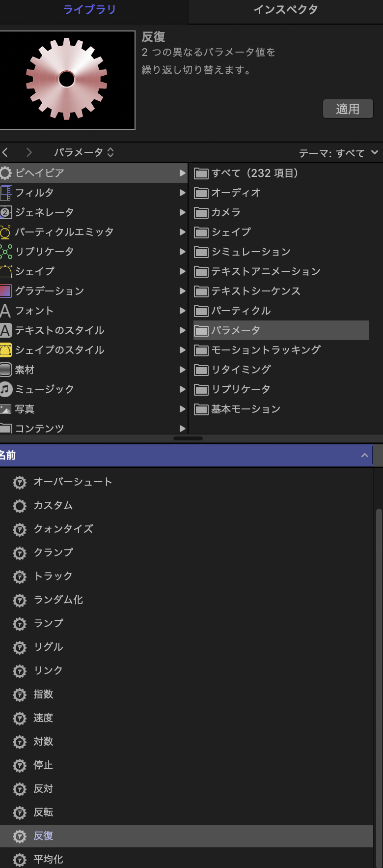Click the gear preview thumbnail

[67, 80]
